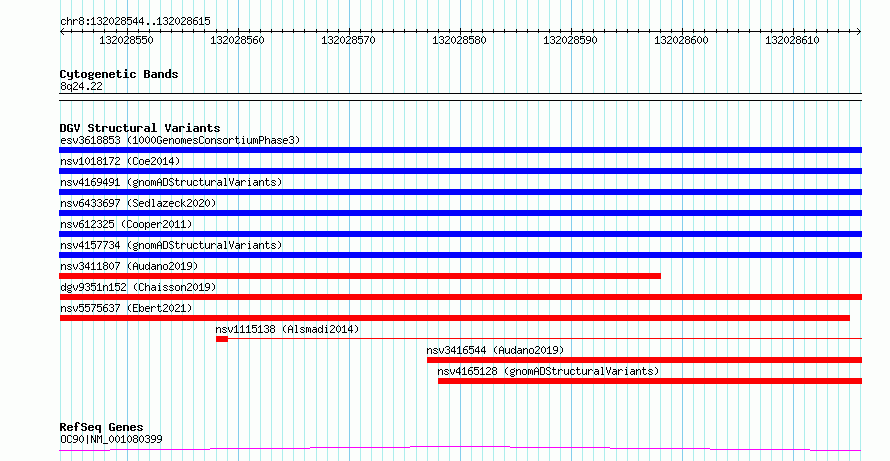Click the esv3618853 1000GenomesConsortiumPhase3 variant label

point(180,140)
